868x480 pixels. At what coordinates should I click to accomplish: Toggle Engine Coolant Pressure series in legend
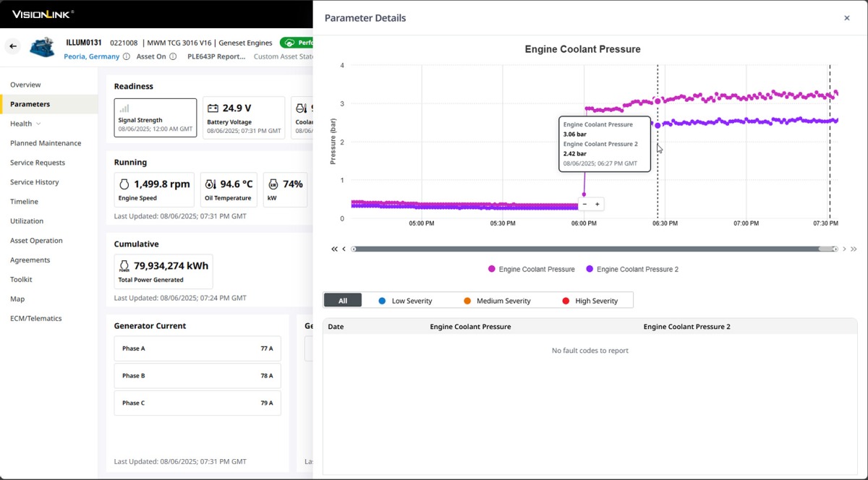coord(532,270)
